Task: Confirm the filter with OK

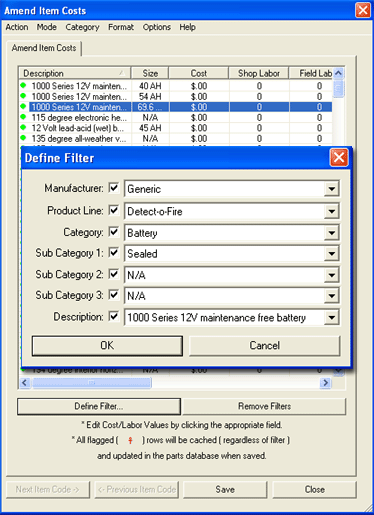Action: (107, 346)
